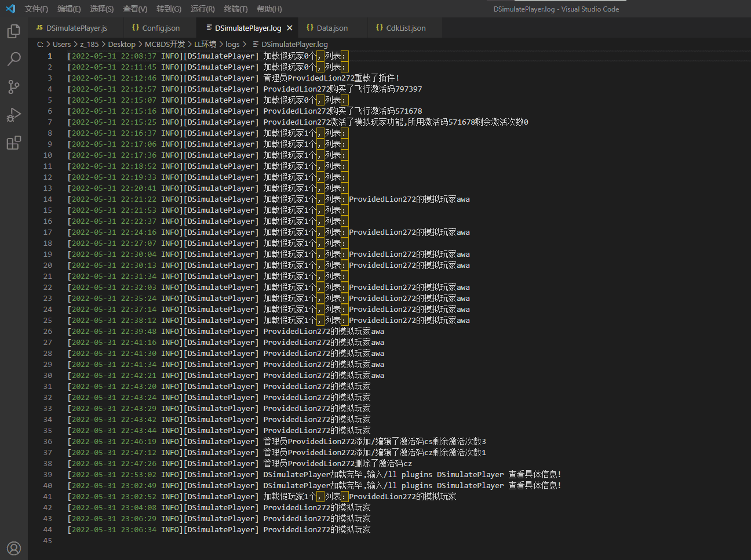Click line 37 text about 激活码cz剩余激活次数1
The image size is (751, 560).
coord(374,453)
